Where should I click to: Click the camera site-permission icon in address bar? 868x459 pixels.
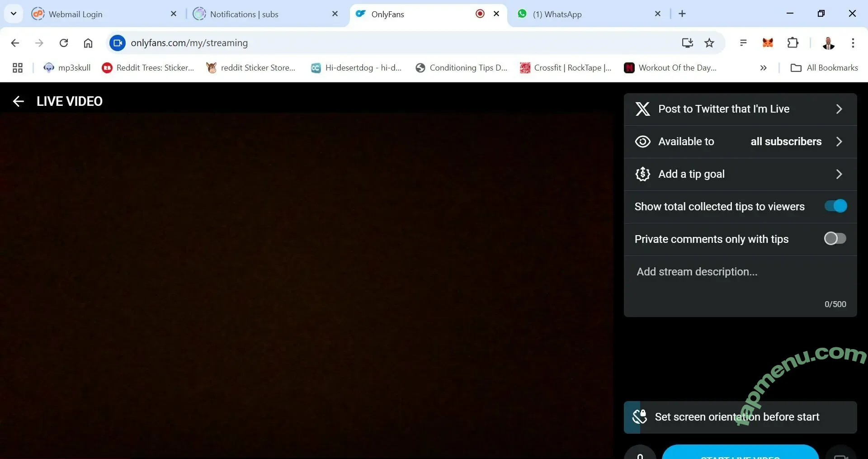tap(118, 43)
